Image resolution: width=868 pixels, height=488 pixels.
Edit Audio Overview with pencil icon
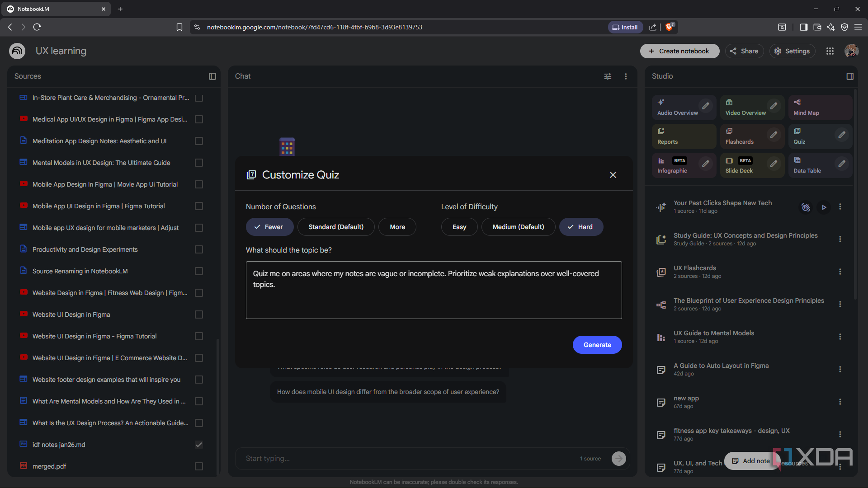tap(706, 106)
